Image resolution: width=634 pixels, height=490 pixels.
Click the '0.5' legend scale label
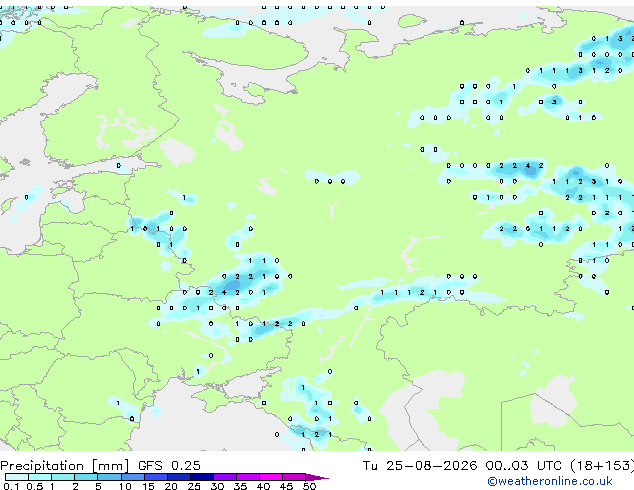tap(34, 486)
